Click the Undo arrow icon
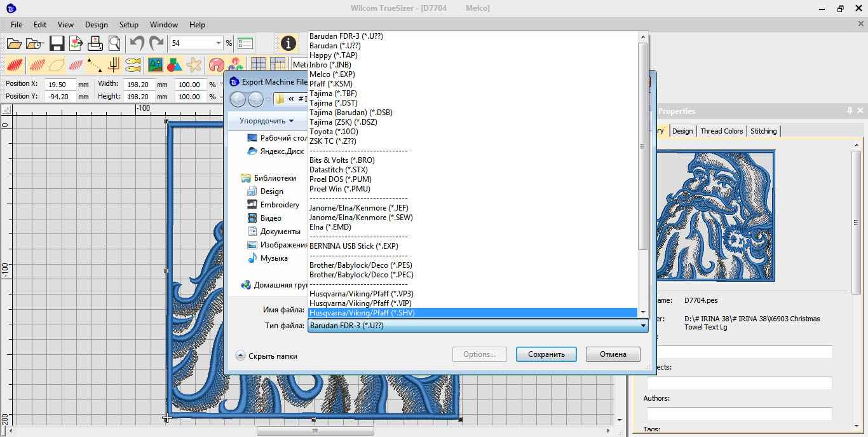This screenshot has width=868, height=437. [x=137, y=43]
